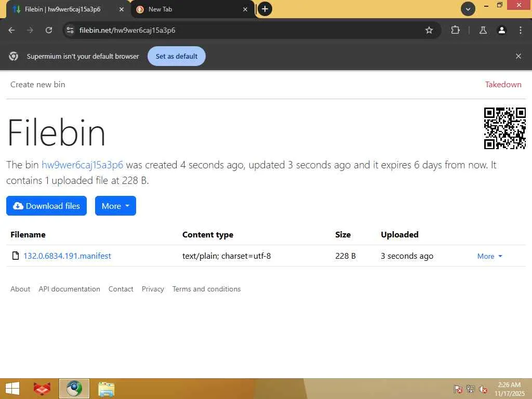Expand the blue More dropdown button

pos(115,206)
